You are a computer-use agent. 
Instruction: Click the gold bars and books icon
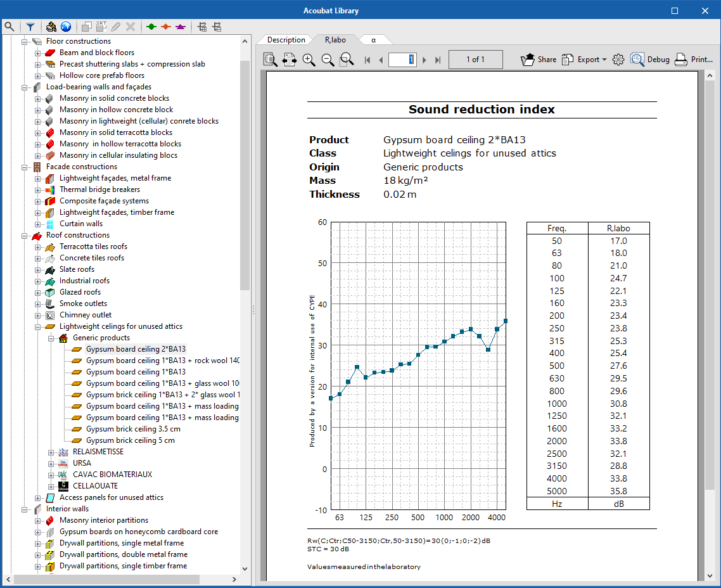(51, 27)
